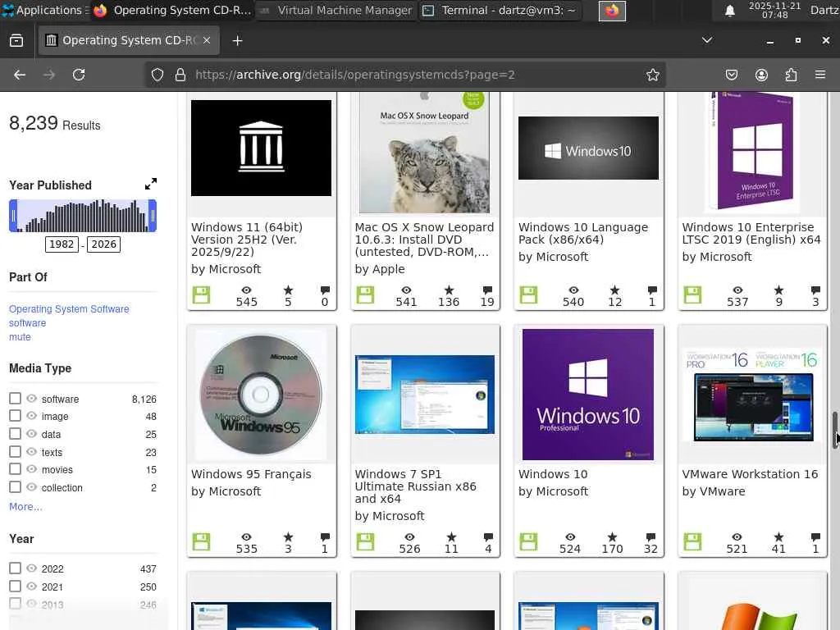The height and width of the screenshot is (630, 840).
Task: Click the floppy icon on VMware Workstation 16 card
Action: pos(692,541)
